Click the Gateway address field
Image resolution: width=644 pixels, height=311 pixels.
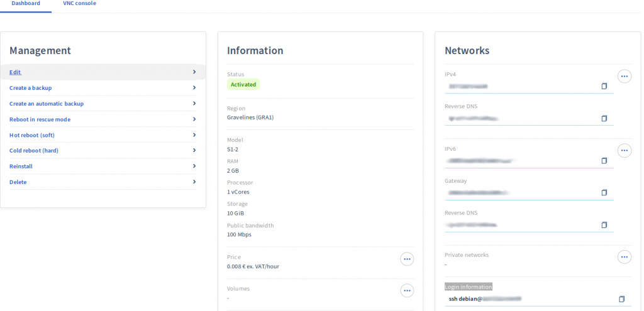(x=529, y=192)
